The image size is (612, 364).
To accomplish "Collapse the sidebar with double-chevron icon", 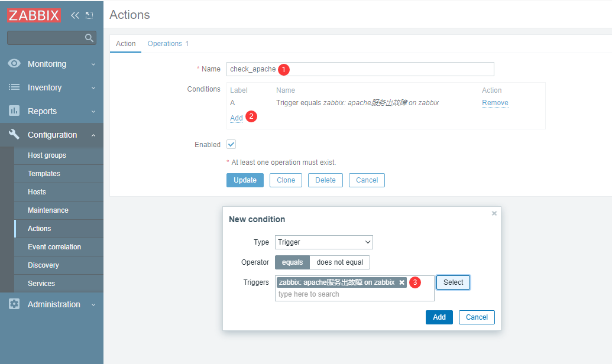I will click(75, 15).
